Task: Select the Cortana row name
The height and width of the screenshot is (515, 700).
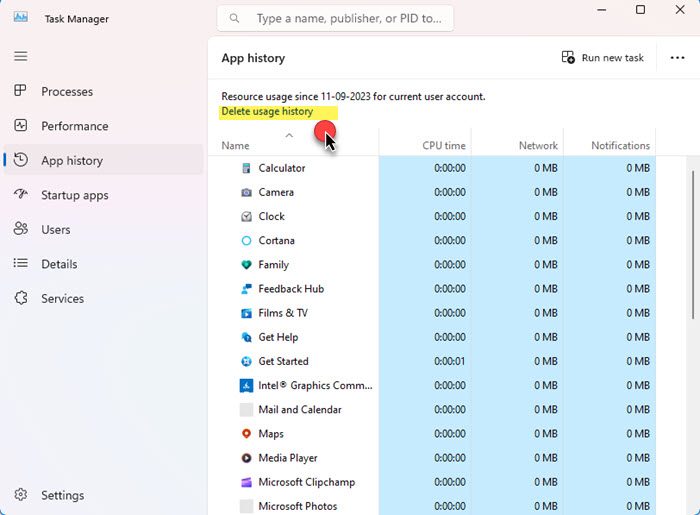Action: 276,241
